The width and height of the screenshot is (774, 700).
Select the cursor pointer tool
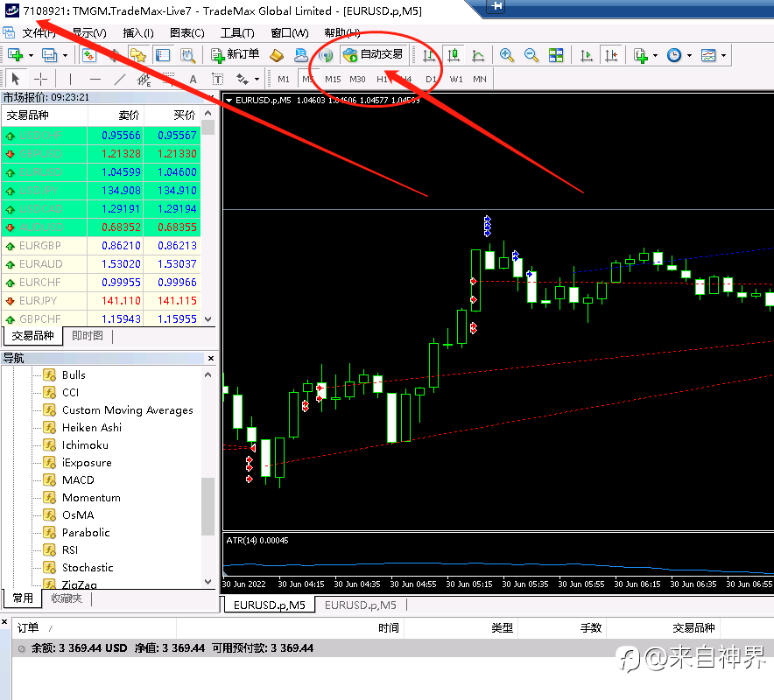click(x=15, y=79)
